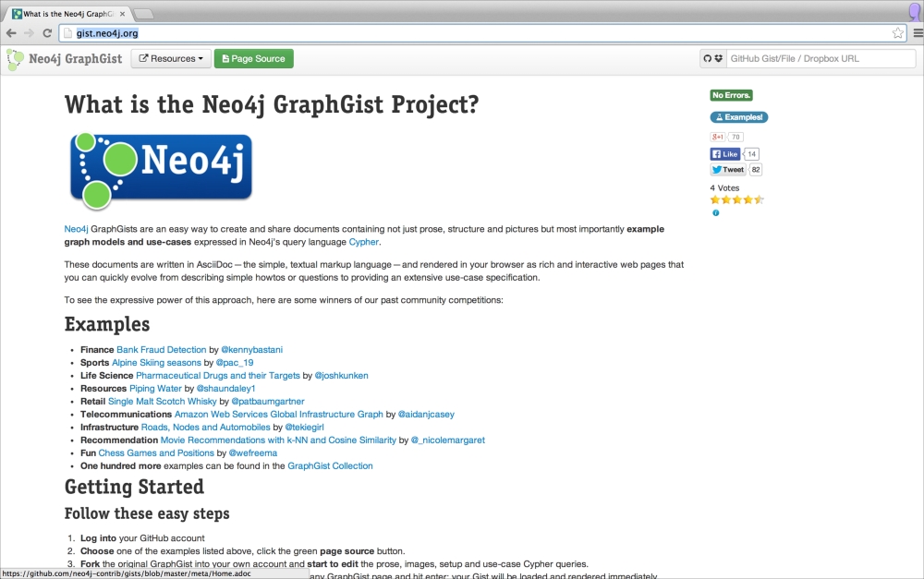The height and width of the screenshot is (579, 924).
Task: Click the No Errors badge
Action: coord(731,95)
